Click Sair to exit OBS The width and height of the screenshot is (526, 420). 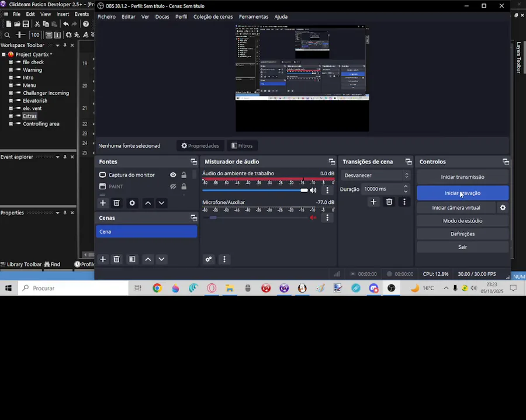463,247
